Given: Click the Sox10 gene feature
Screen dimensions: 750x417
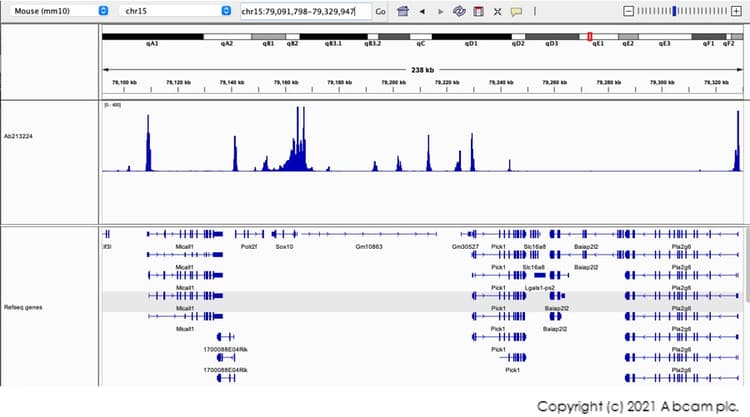Looking at the screenshot, I should click(285, 233).
